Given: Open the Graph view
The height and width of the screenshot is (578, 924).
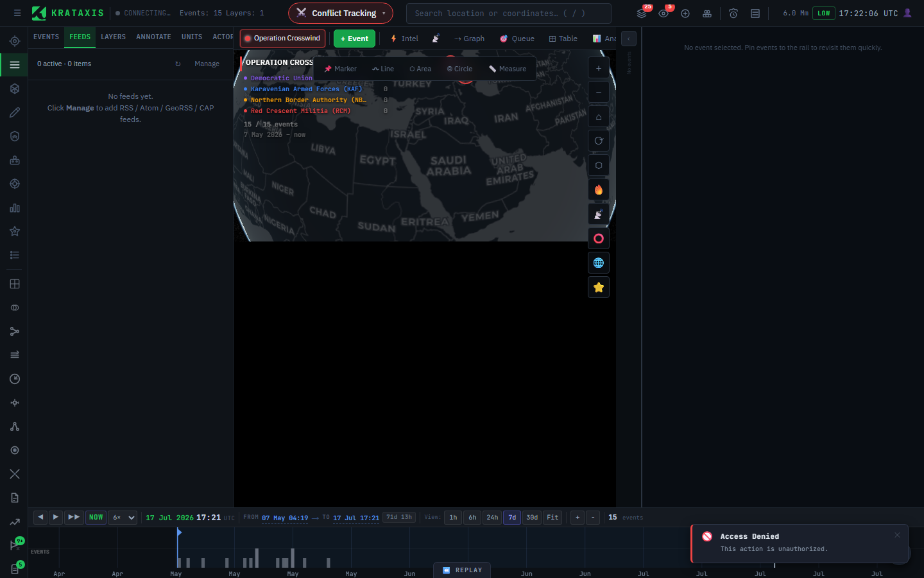Looking at the screenshot, I should coord(469,39).
